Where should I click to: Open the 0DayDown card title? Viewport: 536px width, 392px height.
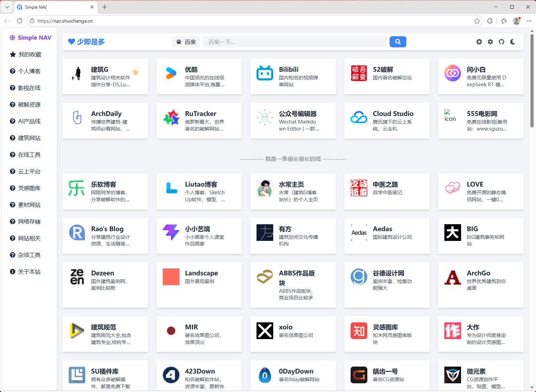point(296,371)
